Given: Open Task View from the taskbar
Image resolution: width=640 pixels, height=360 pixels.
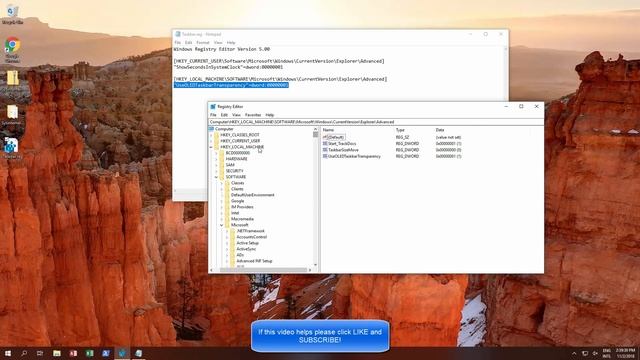Looking at the screenshot, I should click(40, 353).
